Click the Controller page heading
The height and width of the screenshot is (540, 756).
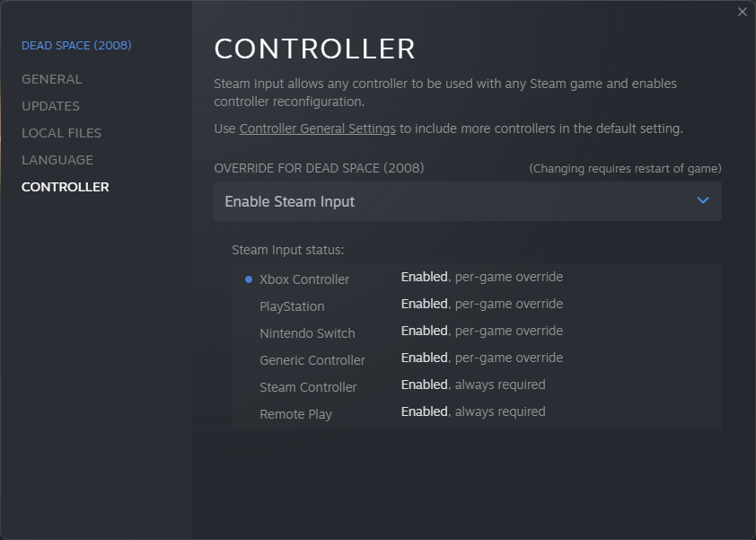pos(314,49)
